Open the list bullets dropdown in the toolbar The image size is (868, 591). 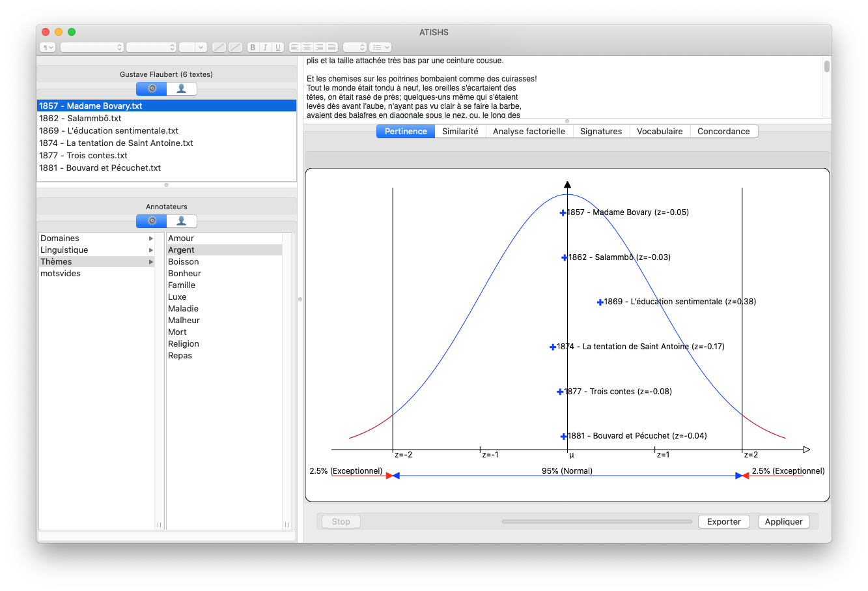click(x=380, y=48)
